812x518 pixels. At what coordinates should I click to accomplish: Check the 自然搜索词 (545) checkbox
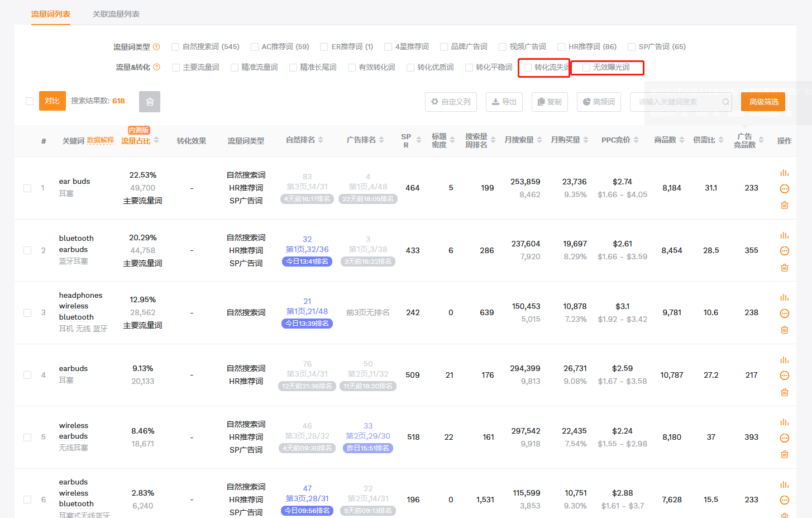click(x=175, y=47)
